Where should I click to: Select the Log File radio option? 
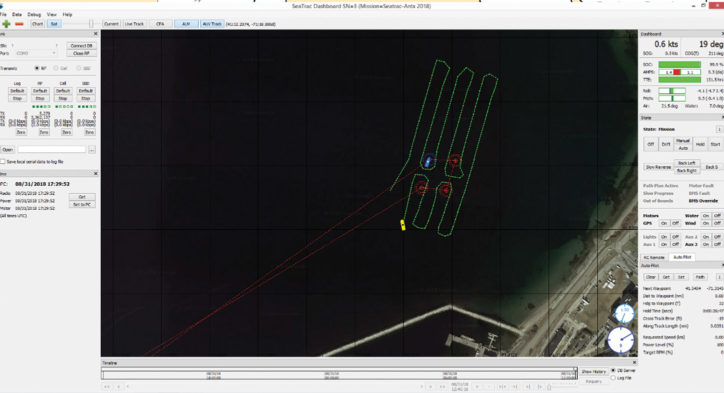pyautogui.click(x=613, y=378)
